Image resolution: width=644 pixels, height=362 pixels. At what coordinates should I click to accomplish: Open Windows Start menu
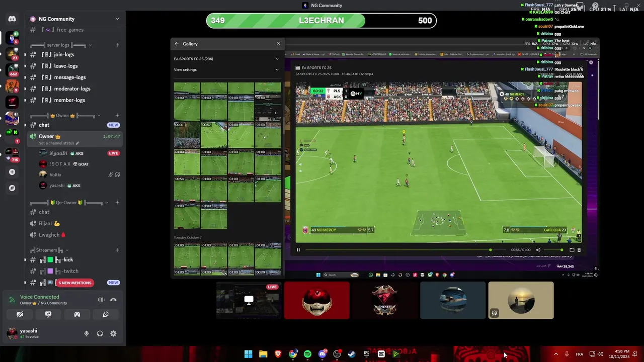tap(248, 354)
